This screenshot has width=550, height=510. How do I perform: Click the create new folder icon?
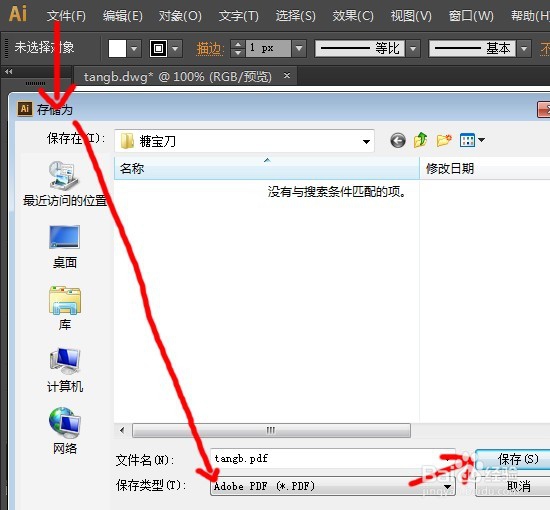pos(444,140)
